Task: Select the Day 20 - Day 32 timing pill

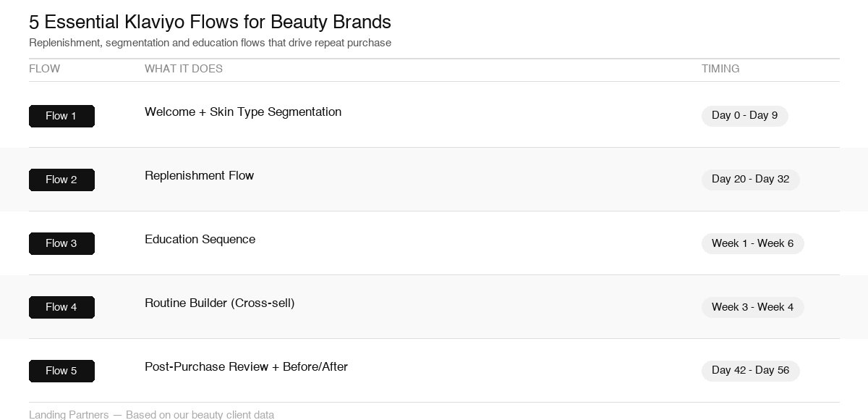Action: click(x=750, y=179)
